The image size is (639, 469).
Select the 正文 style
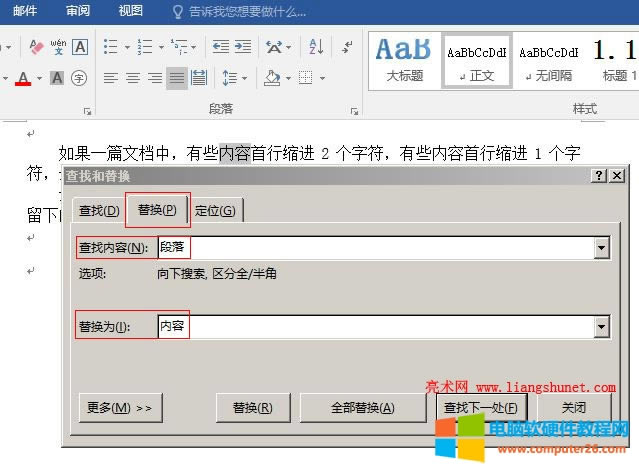(476, 61)
